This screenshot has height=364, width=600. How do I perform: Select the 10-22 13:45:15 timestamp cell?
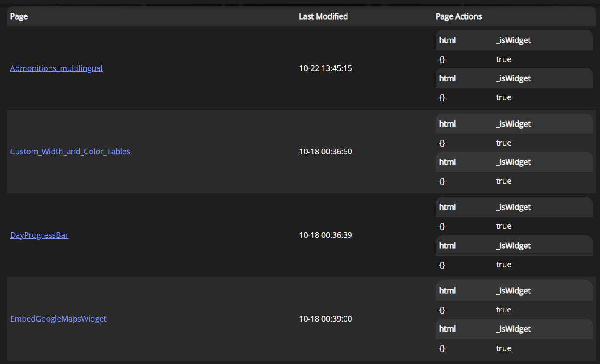click(325, 68)
